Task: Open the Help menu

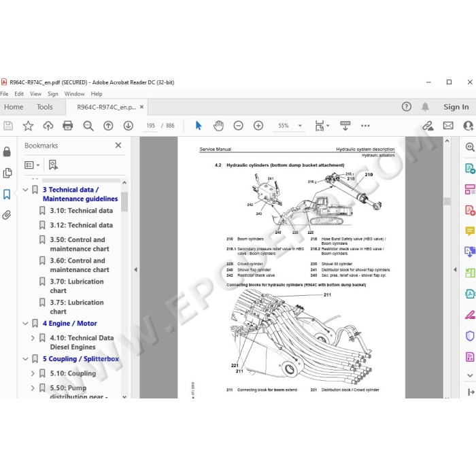Action: pos(97,94)
